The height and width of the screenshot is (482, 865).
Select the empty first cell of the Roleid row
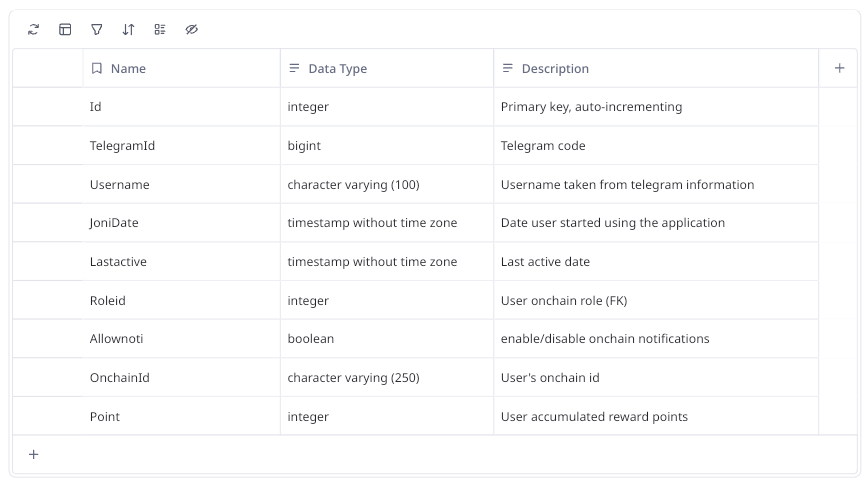[47, 301]
